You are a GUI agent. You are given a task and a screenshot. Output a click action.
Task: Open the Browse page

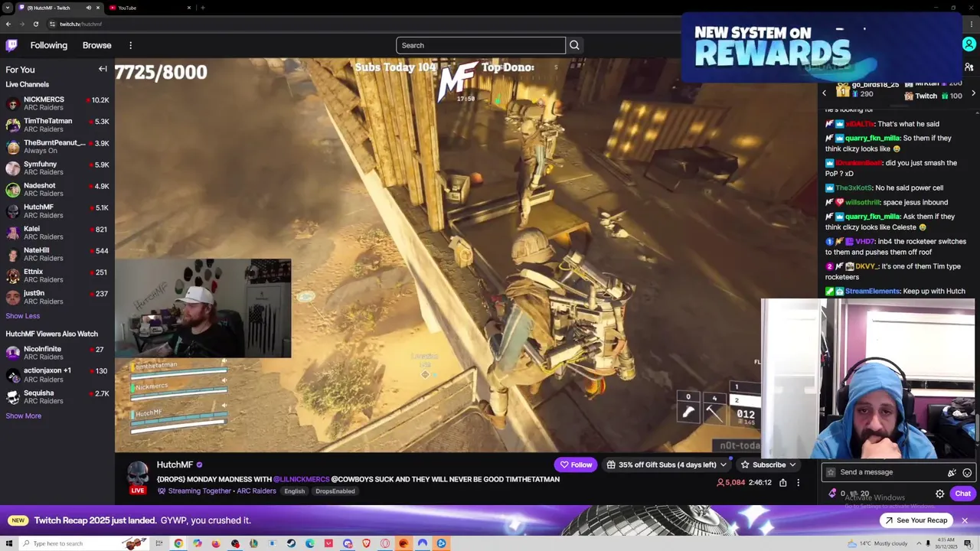97,45
